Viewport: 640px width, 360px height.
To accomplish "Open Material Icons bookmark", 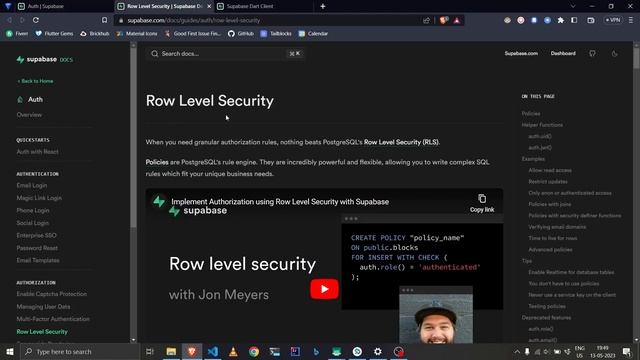I will 137,33.
